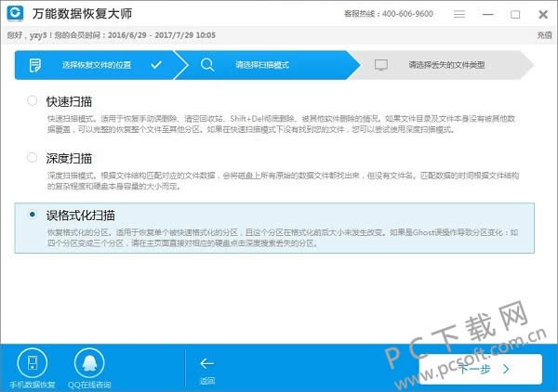The height and width of the screenshot is (392, 558).
Task: Open 手机数据恢复 phone recovery icon
Action: [x=32, y=363]
